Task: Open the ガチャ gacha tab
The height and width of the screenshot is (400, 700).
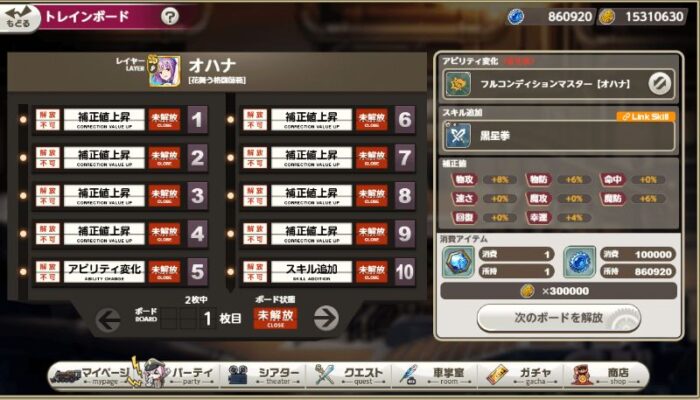Action: tap(521, 375)
